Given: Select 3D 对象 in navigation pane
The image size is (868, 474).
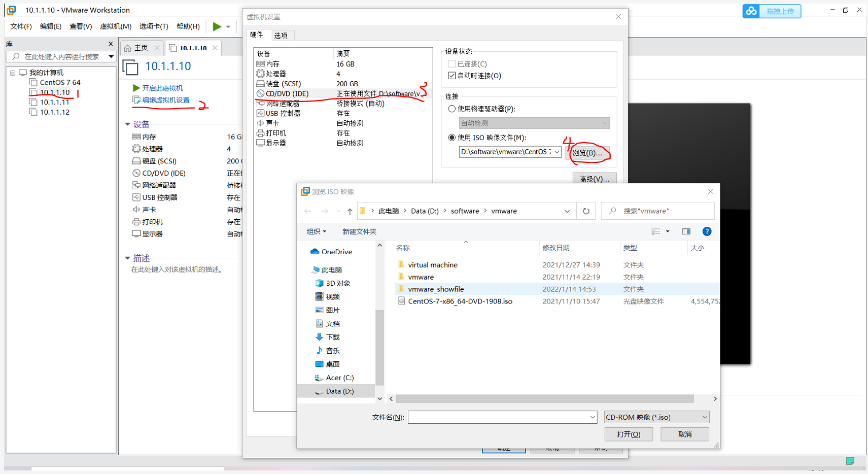Looking at the screenshot, I should [333, 283].
